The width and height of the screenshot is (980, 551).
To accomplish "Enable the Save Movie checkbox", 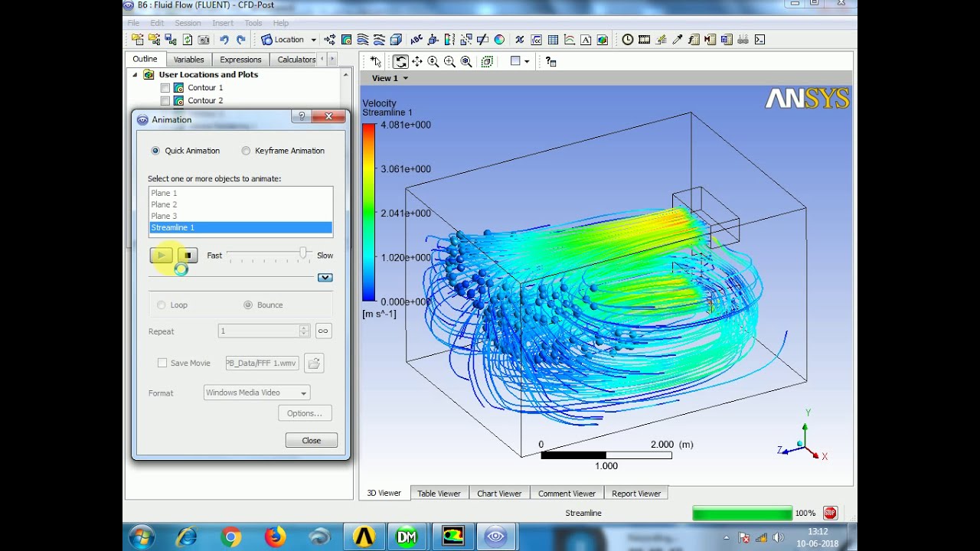I will [162, 363].
